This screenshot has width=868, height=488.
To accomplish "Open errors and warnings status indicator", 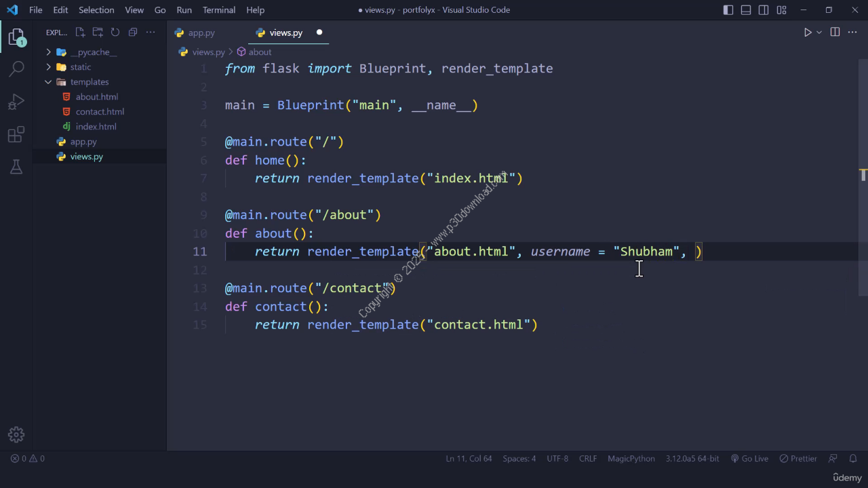I will coord(27,459).
